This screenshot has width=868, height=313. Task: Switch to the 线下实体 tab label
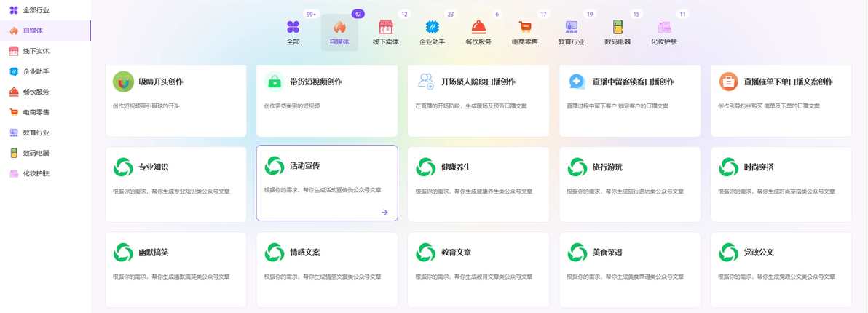pyautogui.click(x=385, y=42)
